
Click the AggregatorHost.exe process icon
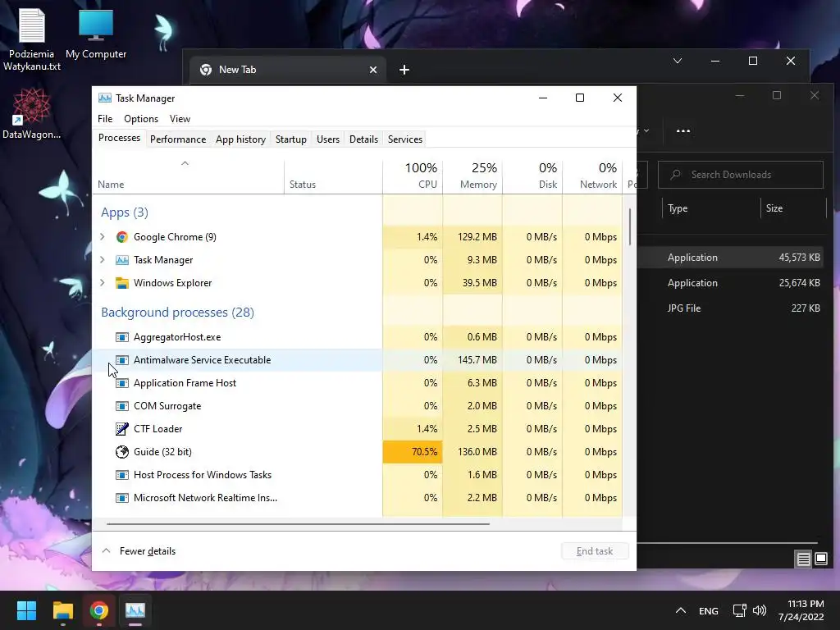pos(122,337)
